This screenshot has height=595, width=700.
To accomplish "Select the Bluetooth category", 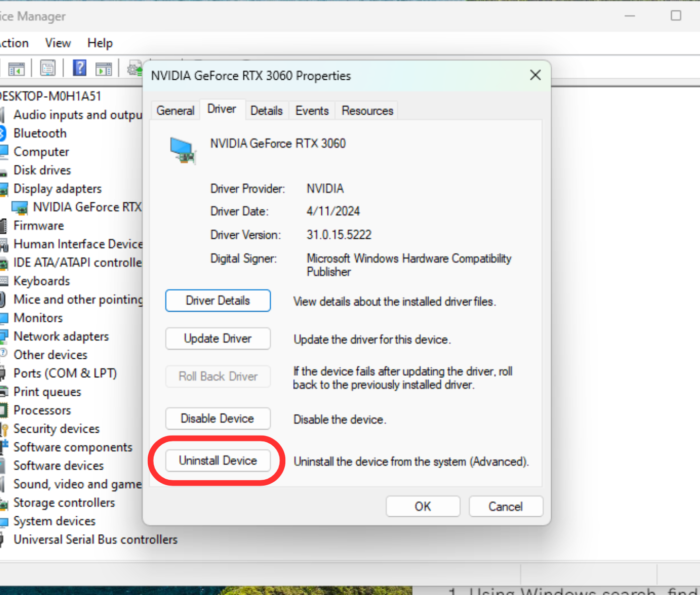I will point(40,133).
